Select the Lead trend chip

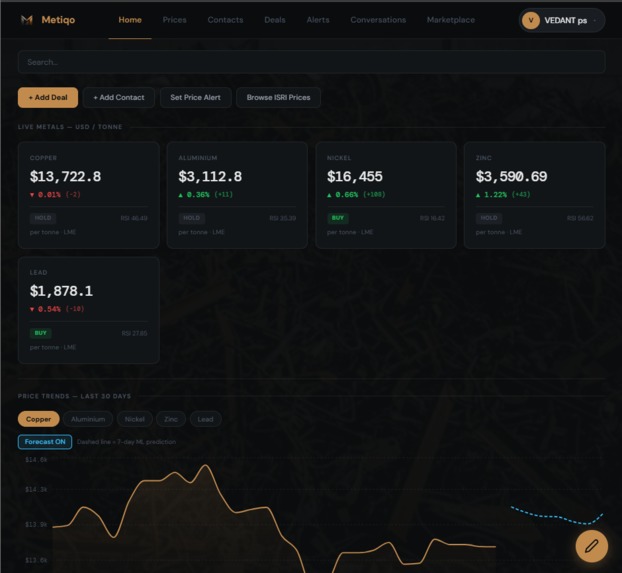(205, 419)
